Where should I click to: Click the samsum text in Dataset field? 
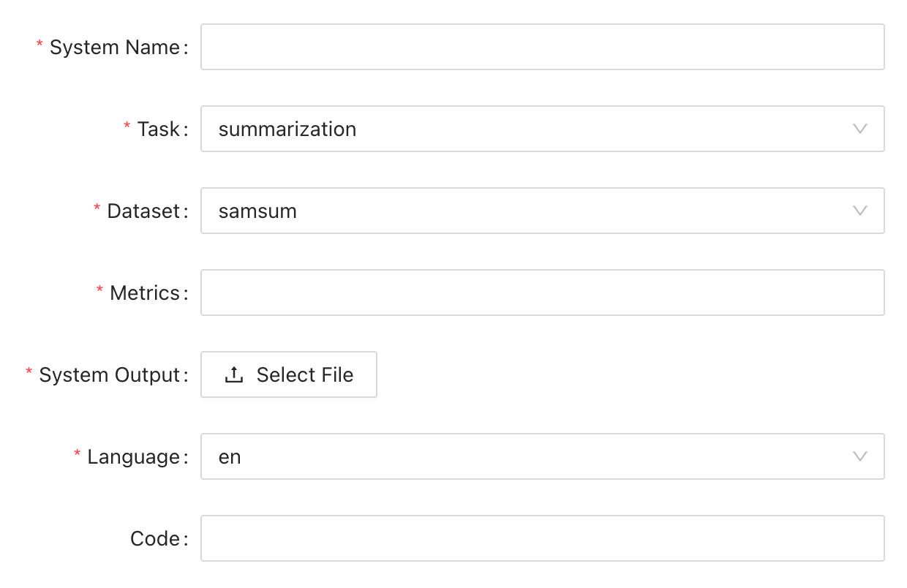[257, 211]
